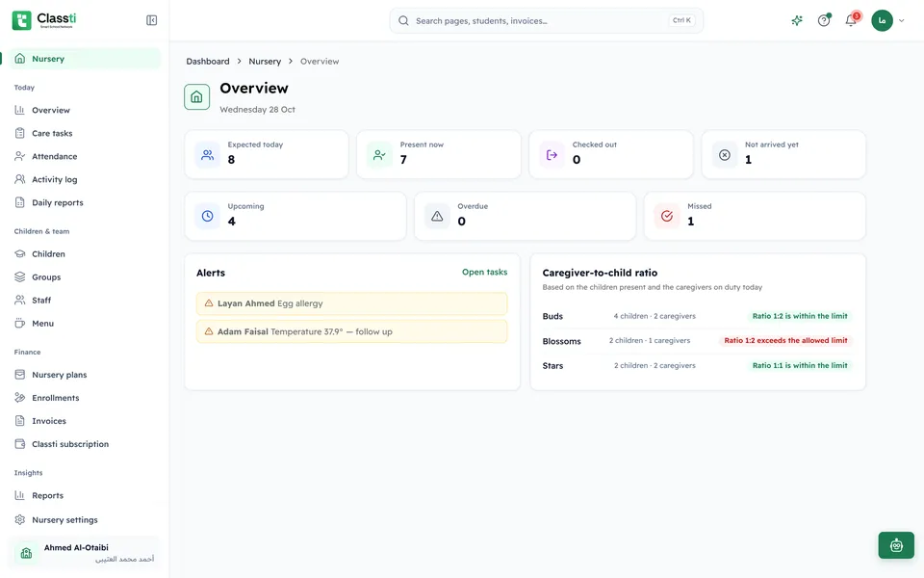The height and width of the screenshot is (578, 924).
Task: Go to the Attendance page
Action: coord(85,156)
